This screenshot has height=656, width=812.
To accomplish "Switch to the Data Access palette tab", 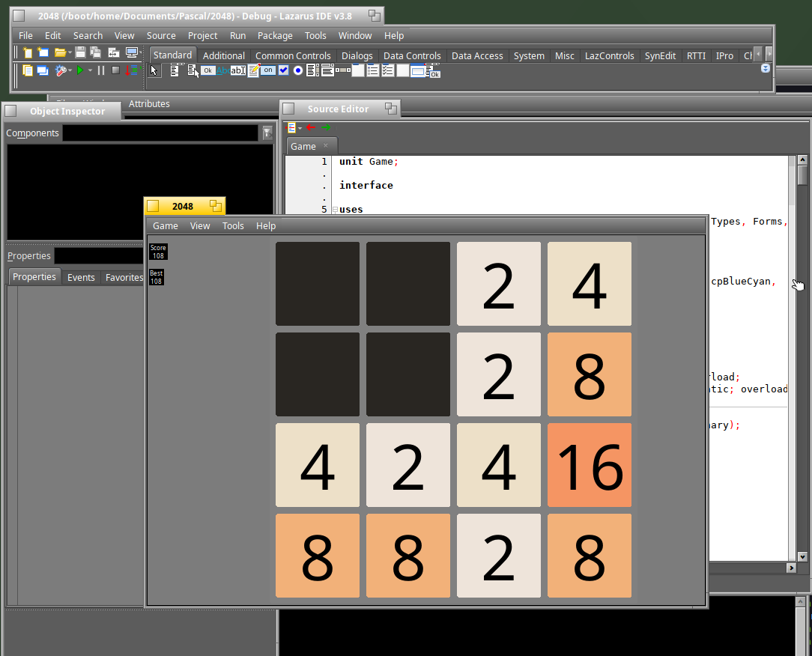I will coord(477,55).
